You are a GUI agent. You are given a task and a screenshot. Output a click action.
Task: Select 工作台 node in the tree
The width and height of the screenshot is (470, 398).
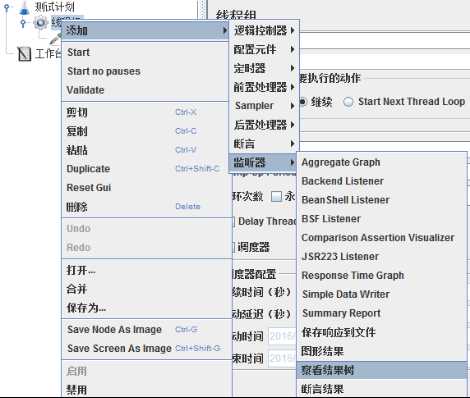coord(48,53)
